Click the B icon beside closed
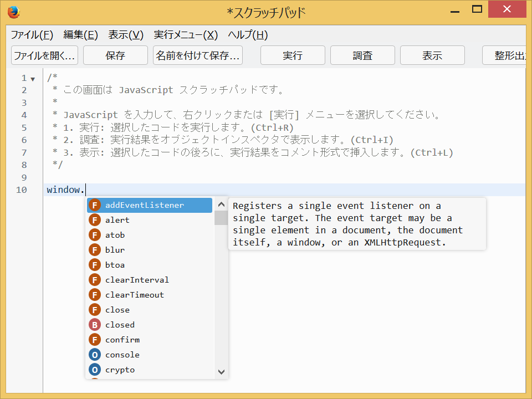This screenshot has height=399, width=532. click(95, 325)
